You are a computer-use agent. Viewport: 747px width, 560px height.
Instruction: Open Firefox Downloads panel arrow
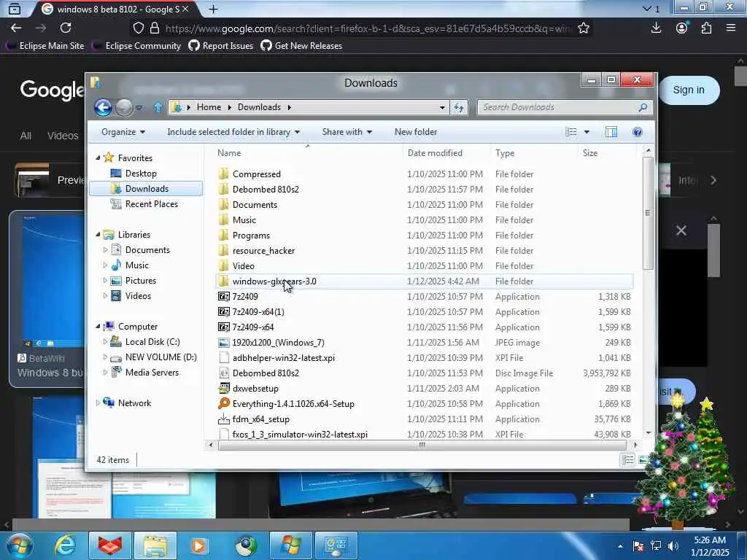(x=656, y=28)
